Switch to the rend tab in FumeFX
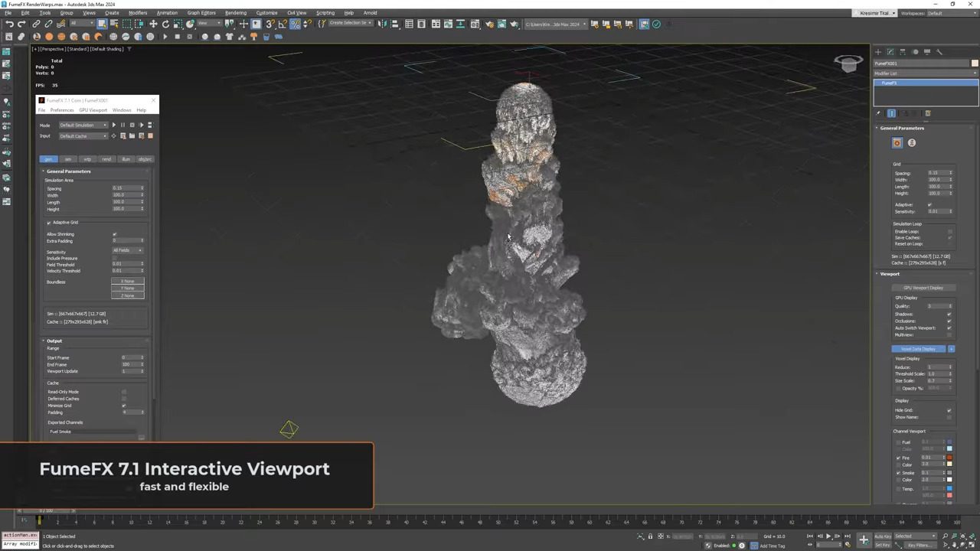 coord(107,159)
